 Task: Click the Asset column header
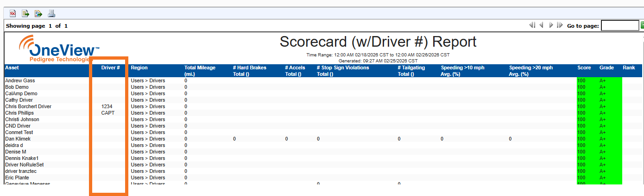(x=13, y=67)
